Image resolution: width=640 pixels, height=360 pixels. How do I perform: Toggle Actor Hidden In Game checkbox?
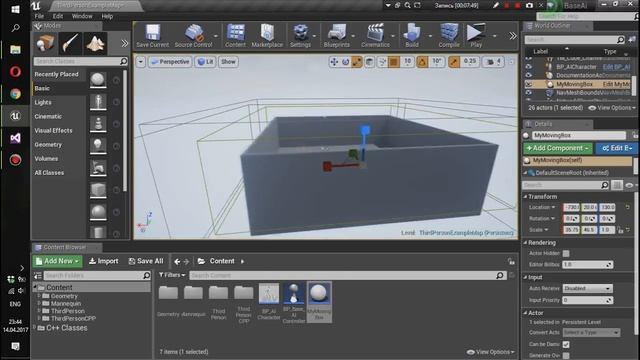click(566, 253)
